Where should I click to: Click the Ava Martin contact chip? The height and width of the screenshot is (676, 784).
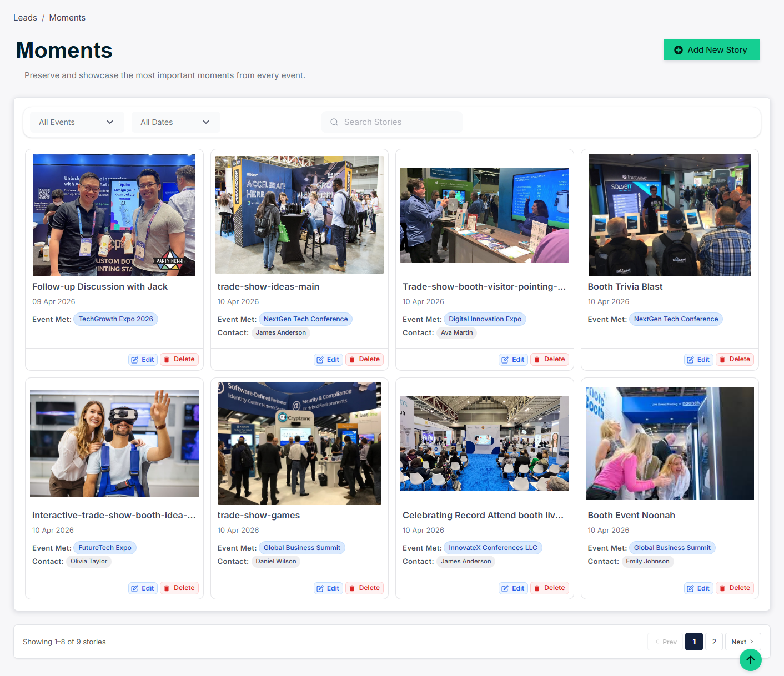click(x=457, y=333)
